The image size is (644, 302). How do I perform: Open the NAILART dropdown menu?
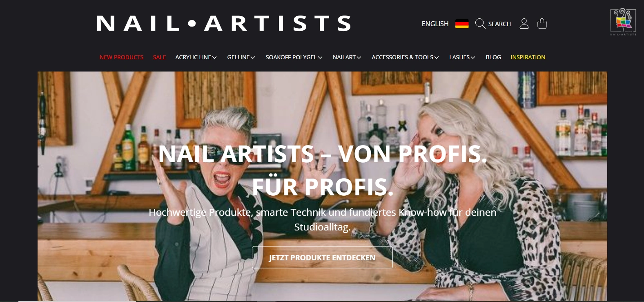tap(347, 57)
